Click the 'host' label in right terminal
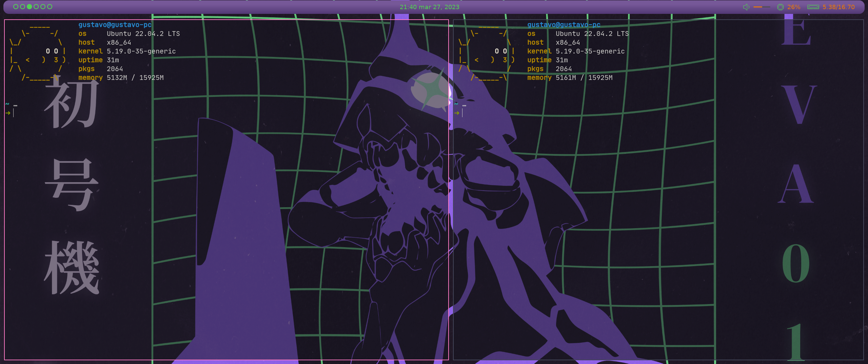 535,42
